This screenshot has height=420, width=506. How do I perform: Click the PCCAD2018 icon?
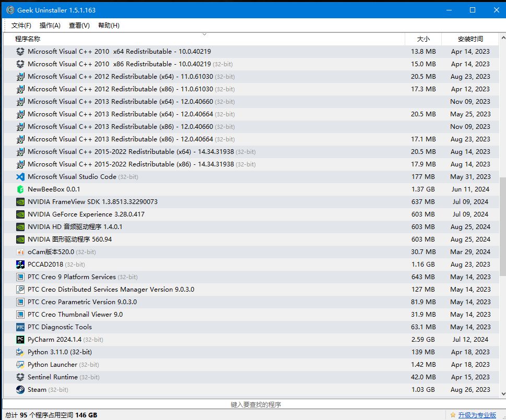point(20,265)
